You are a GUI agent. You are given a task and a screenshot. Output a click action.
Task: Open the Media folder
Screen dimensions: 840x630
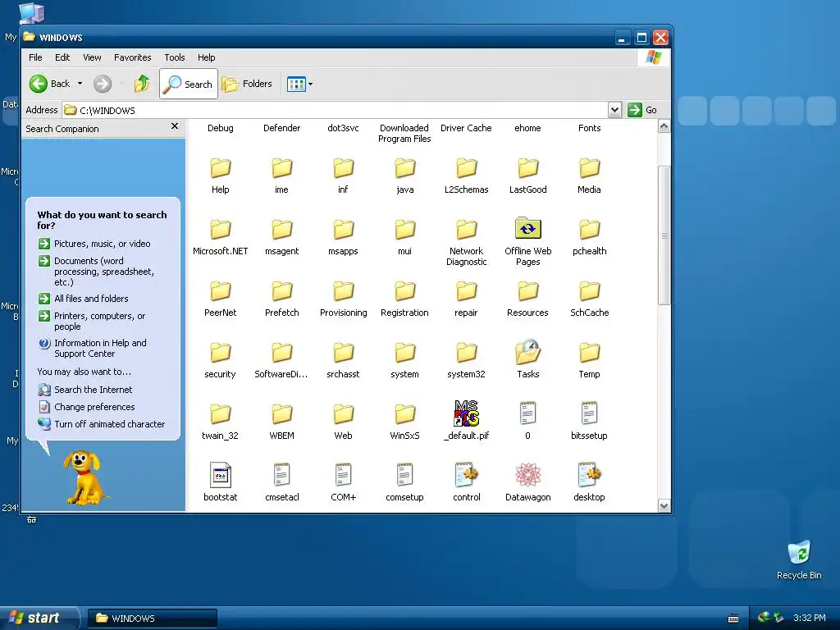tap(589, 168)
